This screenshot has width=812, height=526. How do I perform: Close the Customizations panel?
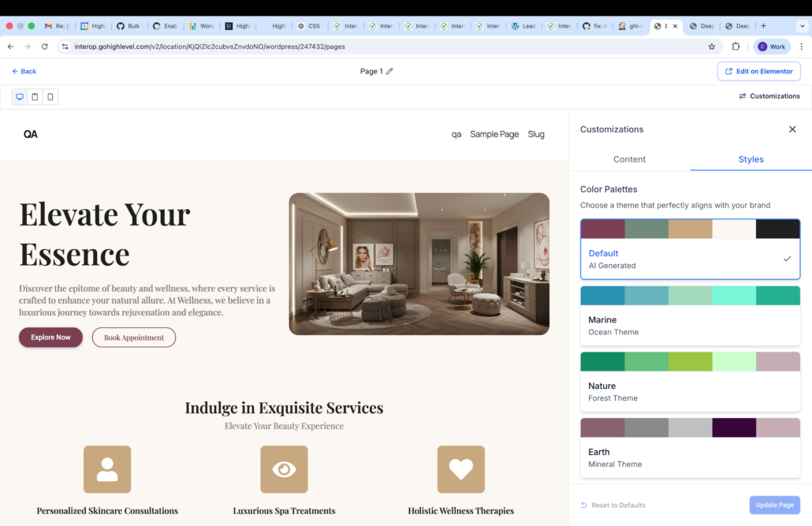(792, 129)
